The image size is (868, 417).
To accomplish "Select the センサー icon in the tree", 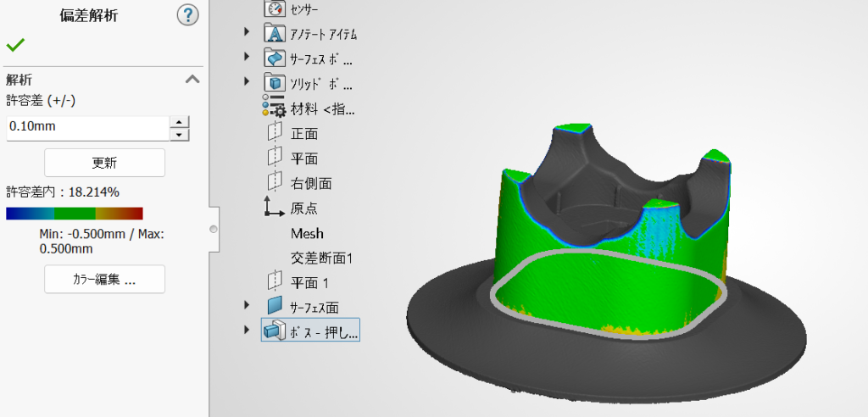I will click(x=275, y=8).
